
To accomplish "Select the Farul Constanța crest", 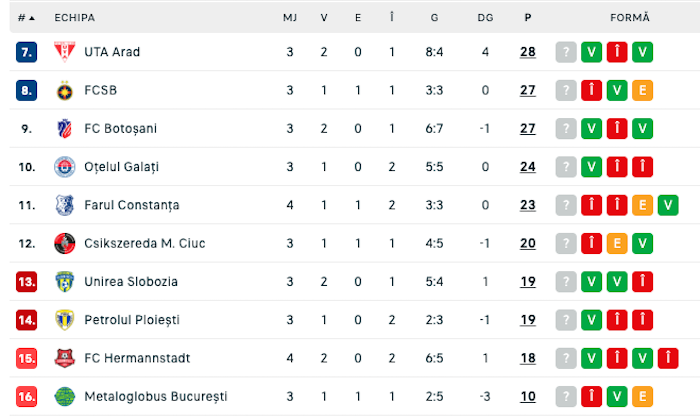I will (x=65, y=205).
